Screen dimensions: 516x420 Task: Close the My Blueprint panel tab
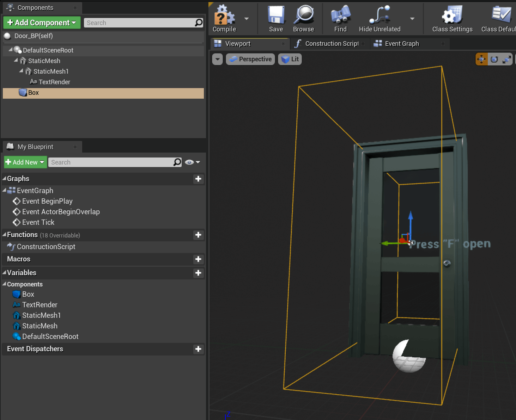click(x=75, y=147)
